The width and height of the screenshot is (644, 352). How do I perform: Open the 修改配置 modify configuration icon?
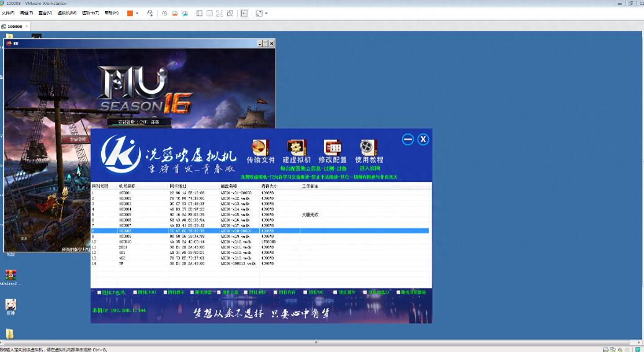333,148
